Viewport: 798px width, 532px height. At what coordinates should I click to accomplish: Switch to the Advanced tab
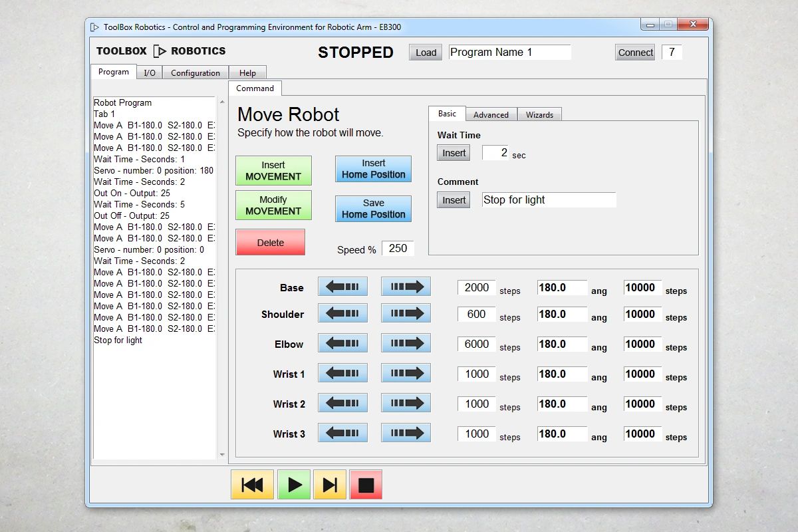pos(491,114)
